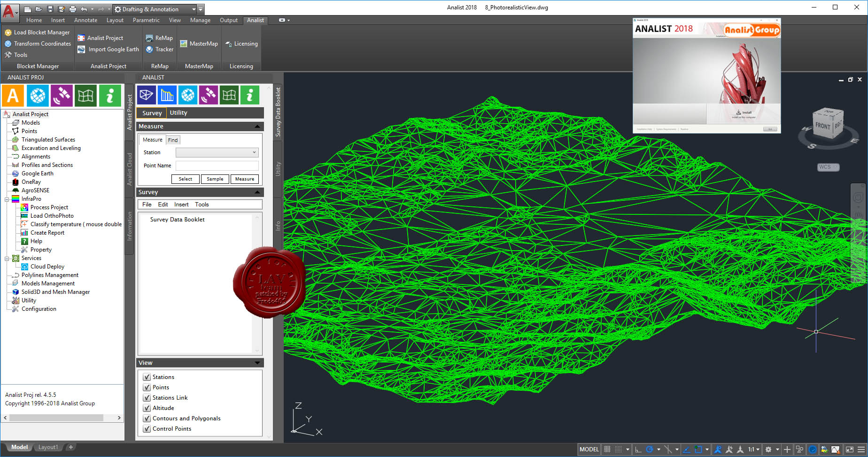The image size is (868, 457).
Task: Collapse the Services tree node
Action: [x=7, y=259]
